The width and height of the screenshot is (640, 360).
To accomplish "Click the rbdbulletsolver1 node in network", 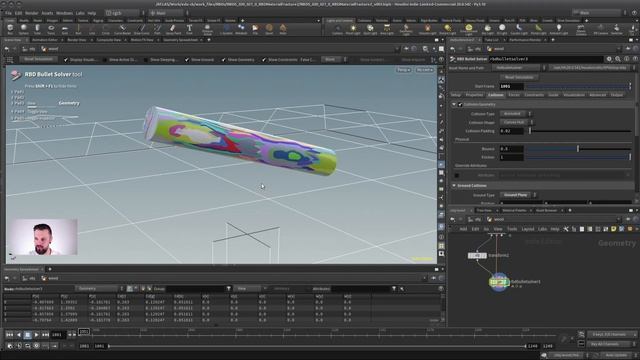I will (499, 282).
